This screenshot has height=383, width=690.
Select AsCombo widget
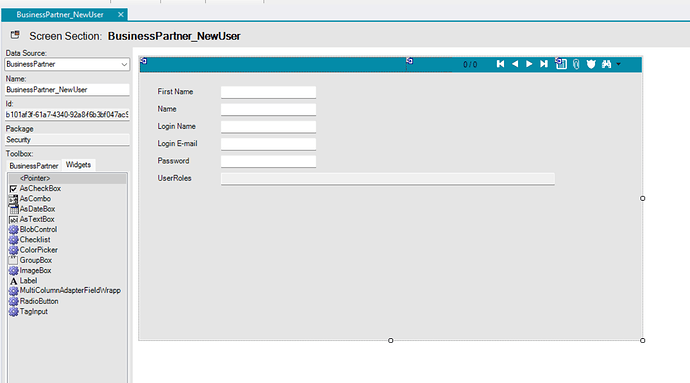[x=35, y=199]
